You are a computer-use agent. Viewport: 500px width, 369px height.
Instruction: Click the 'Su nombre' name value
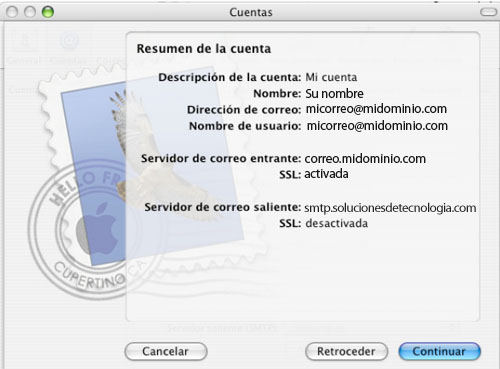tap(334, 94)
